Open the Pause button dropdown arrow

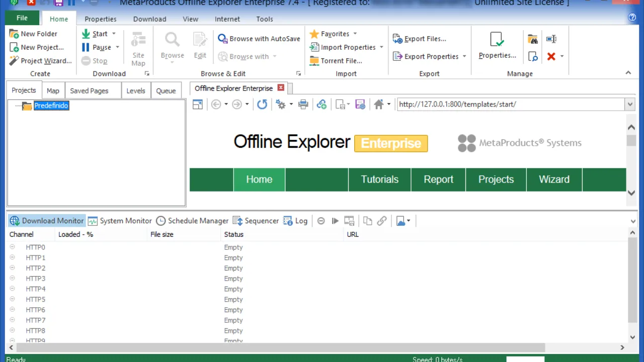[117, 47]
